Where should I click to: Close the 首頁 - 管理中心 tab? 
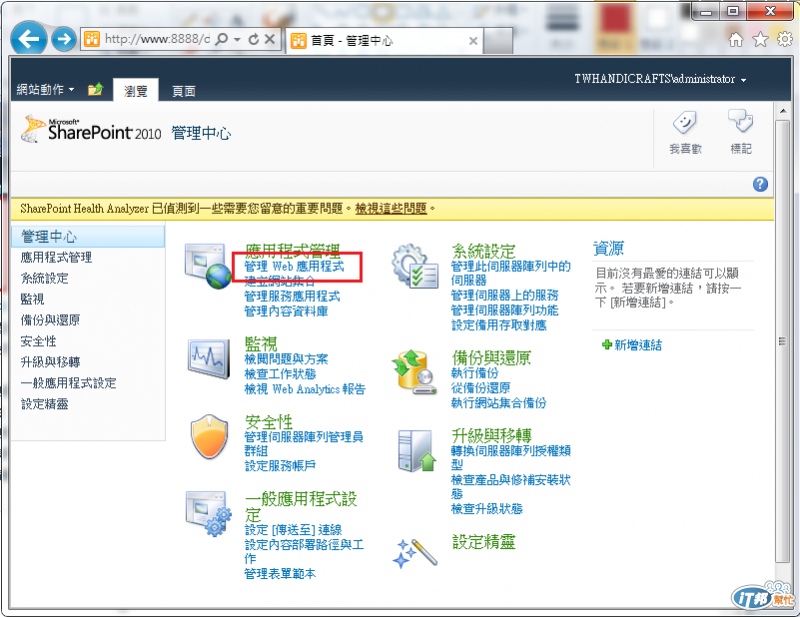(x=473, y=41)
